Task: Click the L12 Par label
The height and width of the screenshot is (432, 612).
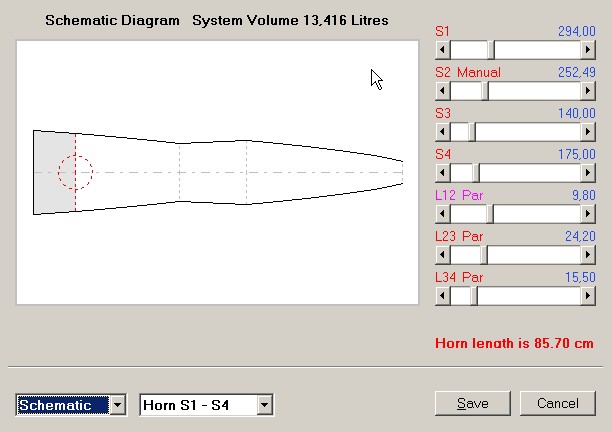Action: (459, 195)
